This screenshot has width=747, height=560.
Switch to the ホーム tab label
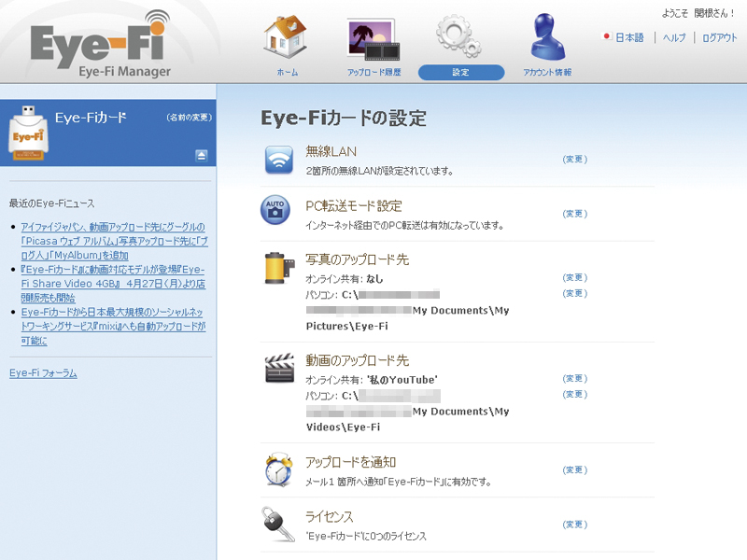click(x=288, y=73)
